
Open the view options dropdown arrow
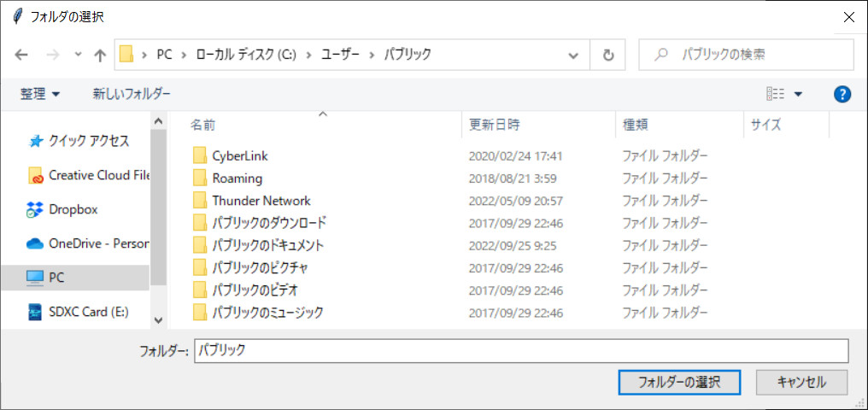pyautogui.click(x=798, y=94)
